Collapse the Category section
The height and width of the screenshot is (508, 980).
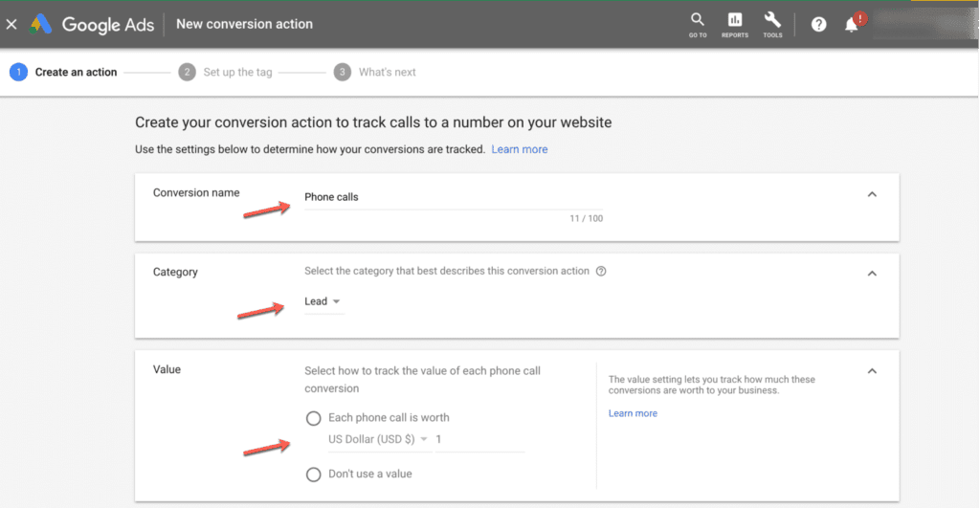[871, 274]
